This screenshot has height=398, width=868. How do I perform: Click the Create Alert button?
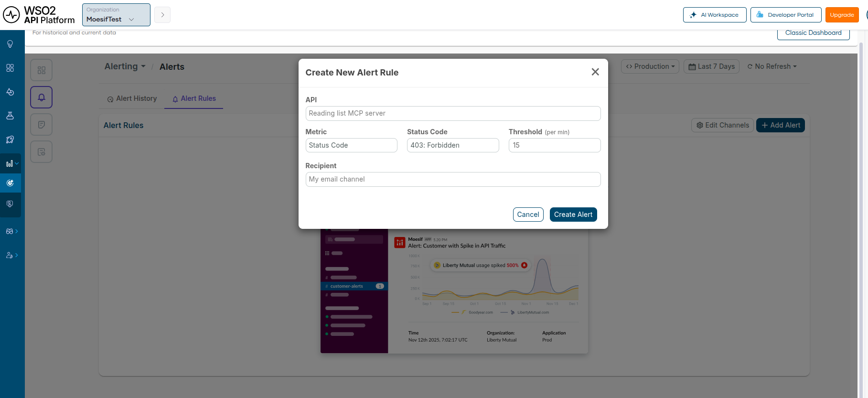(573, 215)
